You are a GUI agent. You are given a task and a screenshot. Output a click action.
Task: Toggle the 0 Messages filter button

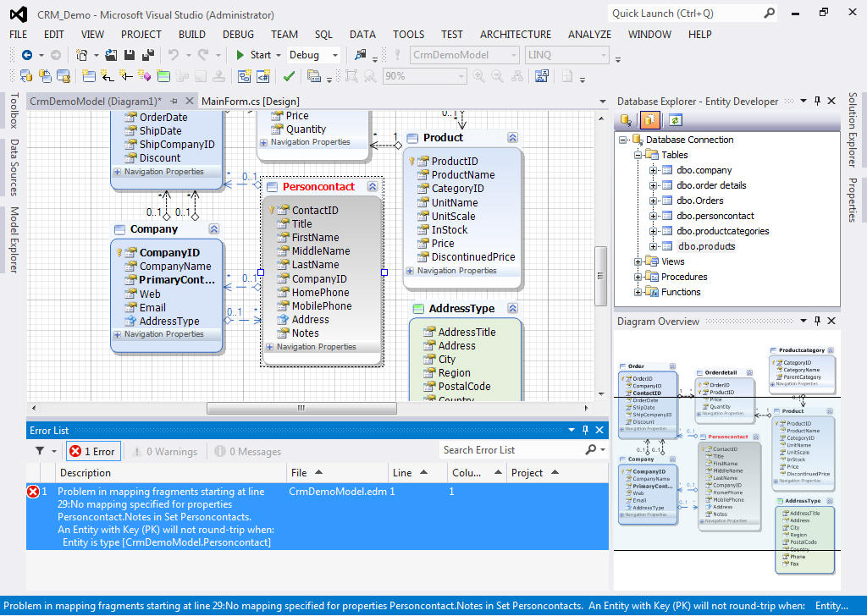[x=248, y=451]
